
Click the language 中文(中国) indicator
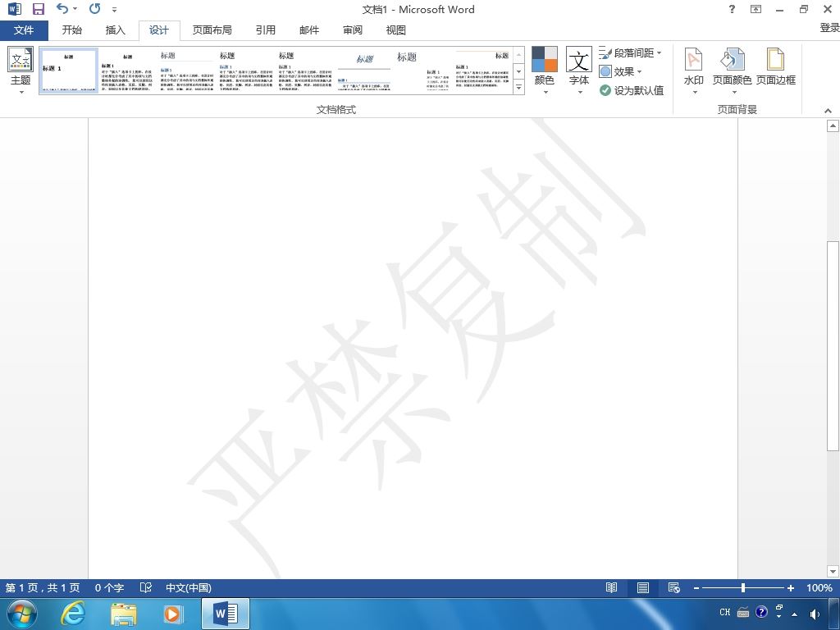[189, 587]
